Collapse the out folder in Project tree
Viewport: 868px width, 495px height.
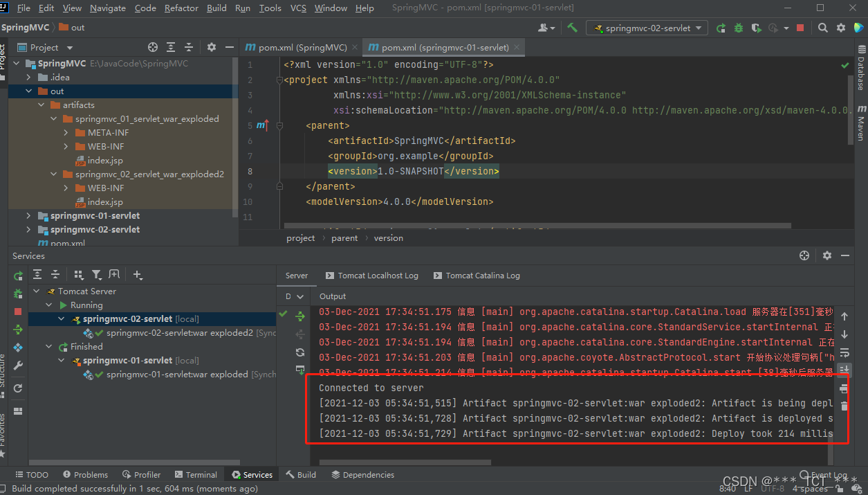coord(28,91)
